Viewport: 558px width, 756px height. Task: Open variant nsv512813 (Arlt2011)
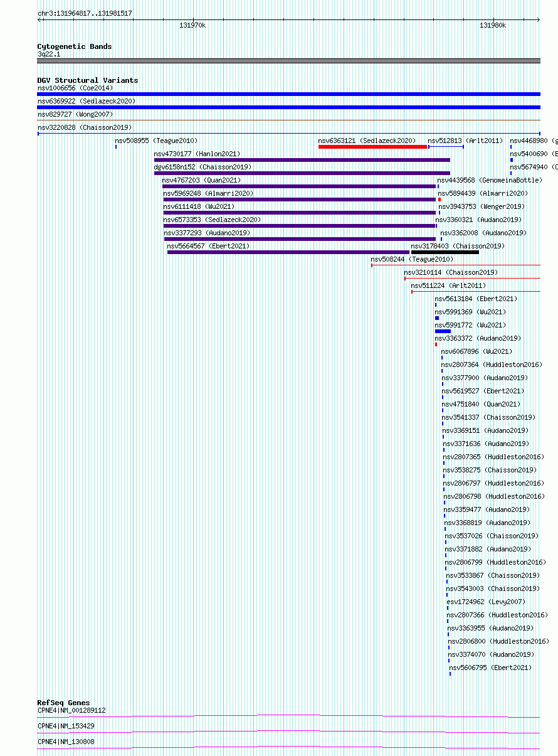465,141
